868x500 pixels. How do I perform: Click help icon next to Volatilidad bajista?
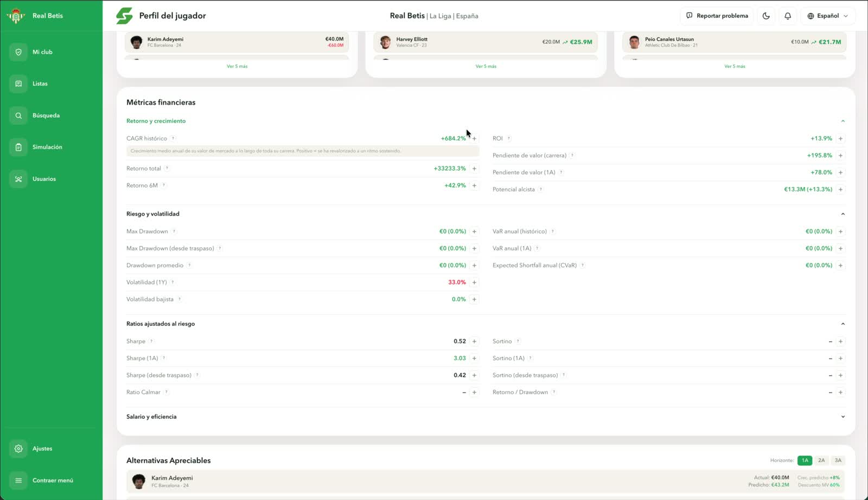[x=180, y=299]
